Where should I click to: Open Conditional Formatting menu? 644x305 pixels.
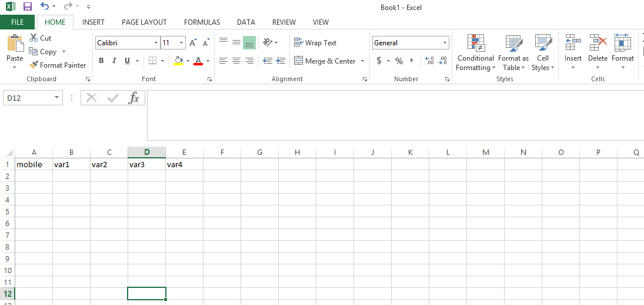(476, 52)
